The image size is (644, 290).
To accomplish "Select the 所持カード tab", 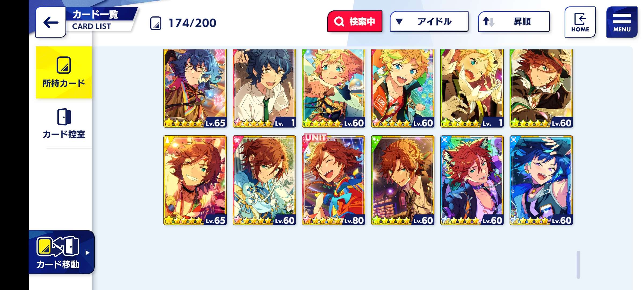I will coord(64,72).
